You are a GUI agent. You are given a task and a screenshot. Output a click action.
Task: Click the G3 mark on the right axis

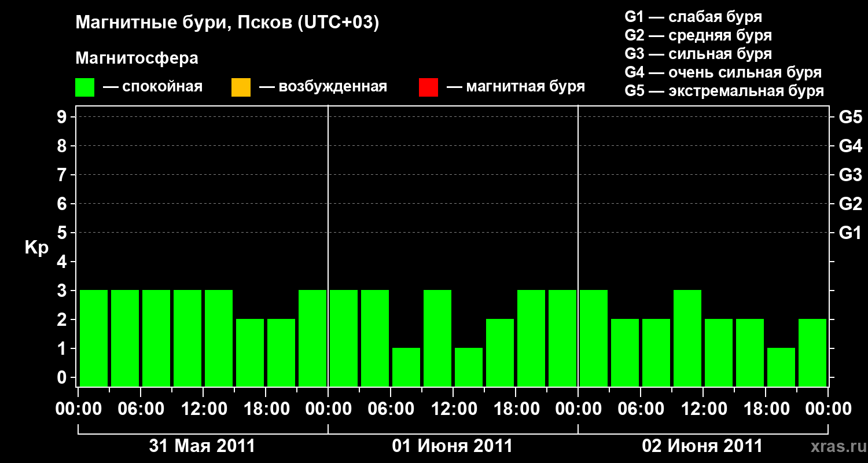click(x=851, y=175)
